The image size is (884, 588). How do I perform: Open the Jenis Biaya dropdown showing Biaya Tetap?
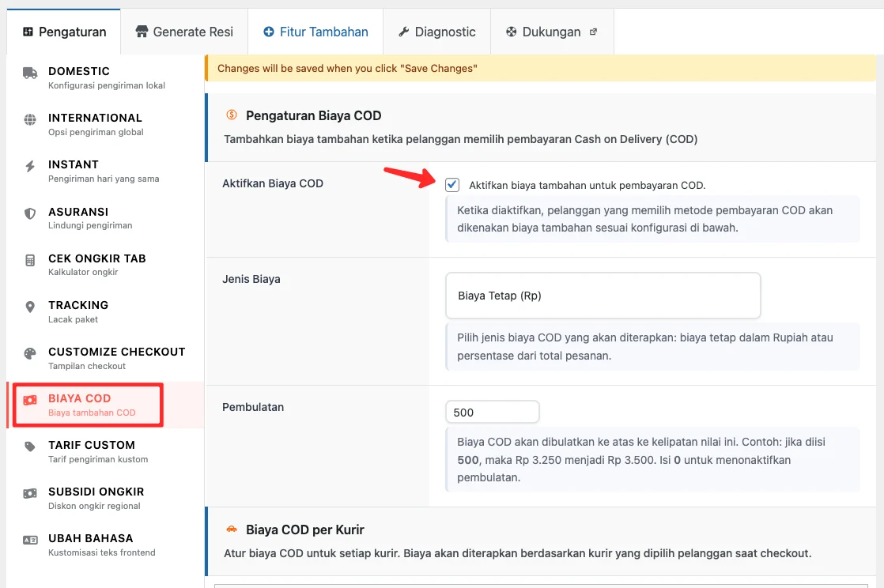click(x=603, y=296)
